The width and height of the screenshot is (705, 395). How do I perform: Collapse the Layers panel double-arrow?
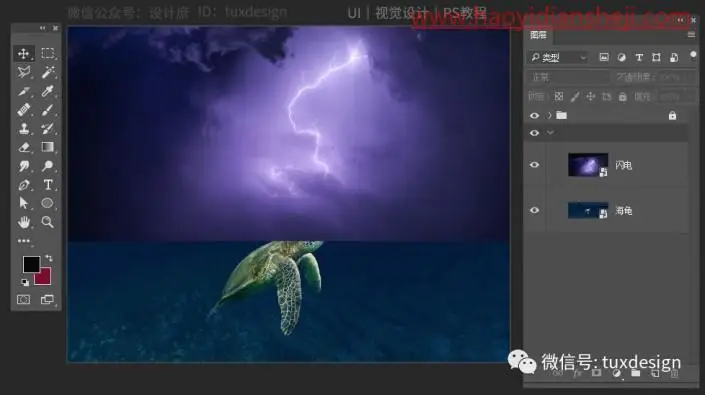(x=681, y=20)
